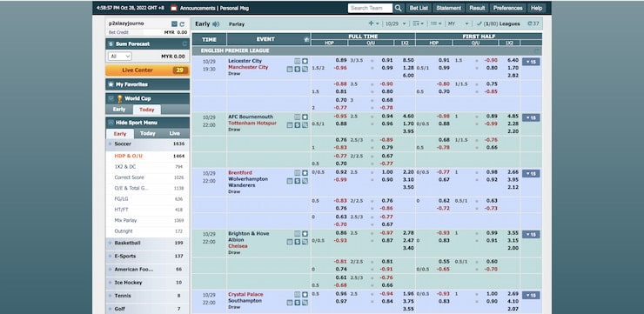Expand the E-Sports sport category
644x314 pixels.
tap(147, 256)
